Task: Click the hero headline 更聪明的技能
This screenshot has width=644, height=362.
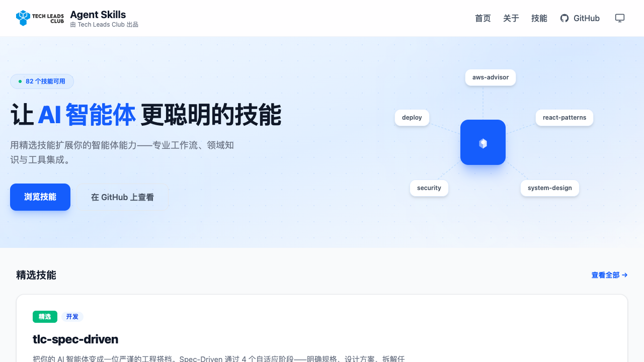Action: [x=211, y=115]
